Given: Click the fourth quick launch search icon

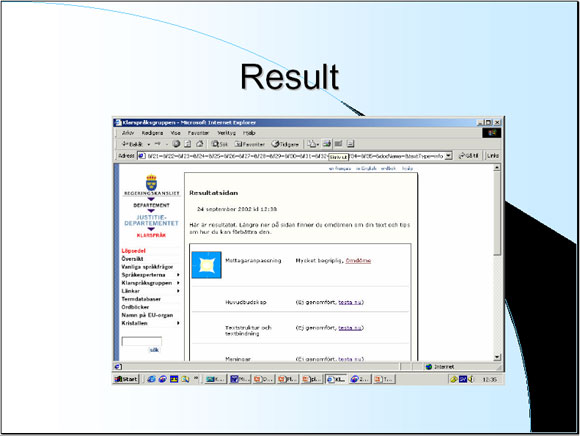Looking at the screenshot, I should point(185,379).
